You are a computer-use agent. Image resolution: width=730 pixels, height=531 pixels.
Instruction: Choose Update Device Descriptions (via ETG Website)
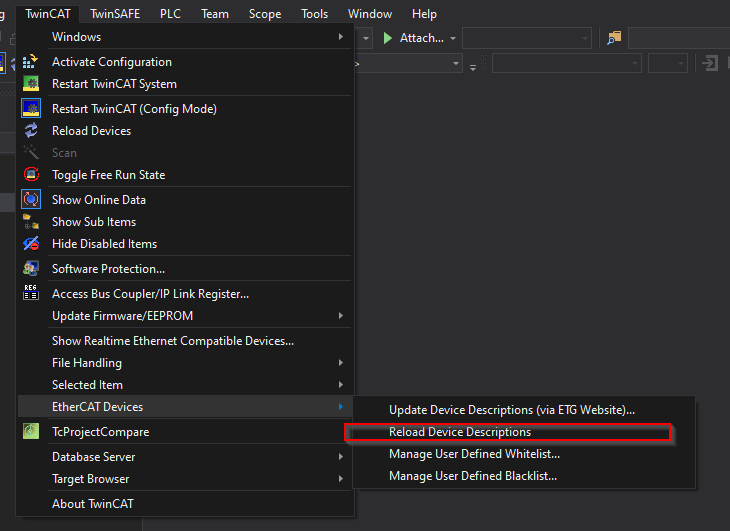[524, 410]
